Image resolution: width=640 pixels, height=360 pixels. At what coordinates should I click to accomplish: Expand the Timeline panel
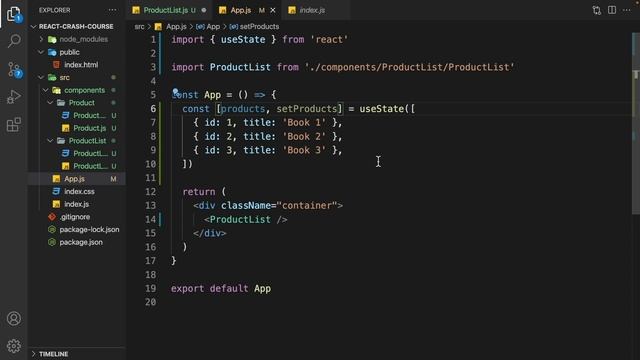pos(76,354)
